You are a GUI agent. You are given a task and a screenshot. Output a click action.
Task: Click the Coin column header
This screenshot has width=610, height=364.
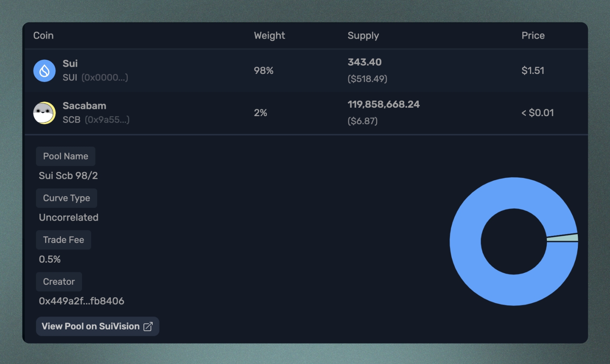43,36
